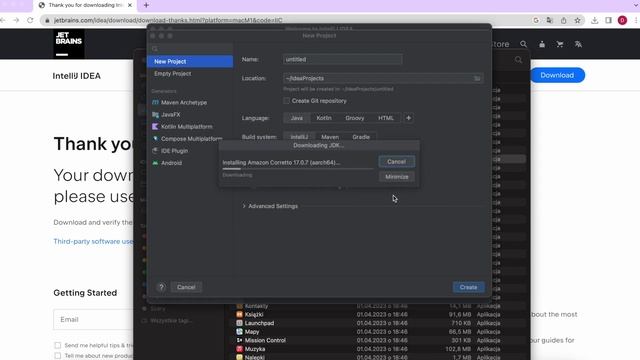Open the shopping cart on JetBrains site

point(560,44)
